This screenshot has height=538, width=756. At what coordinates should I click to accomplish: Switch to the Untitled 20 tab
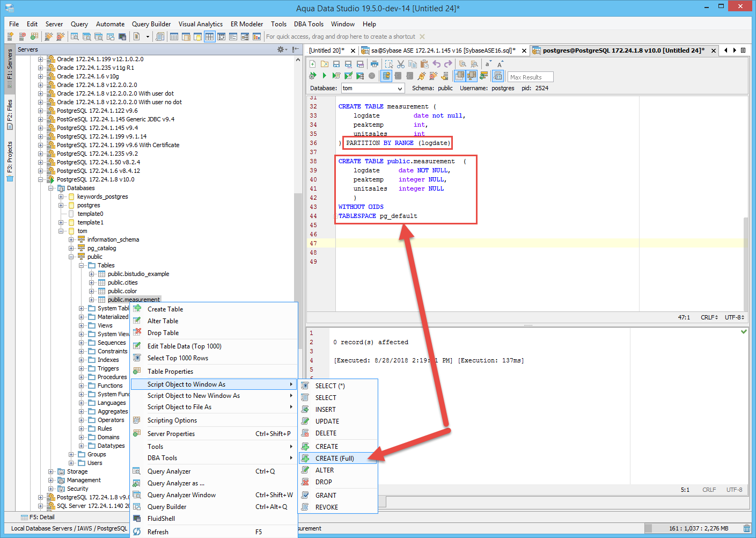pyautogui.click(x=326, y=50)
